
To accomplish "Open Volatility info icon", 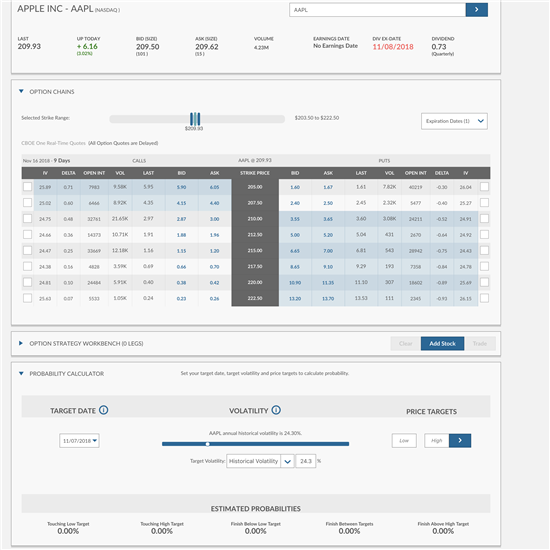I will pyautogui.click(x=276, y=410).
